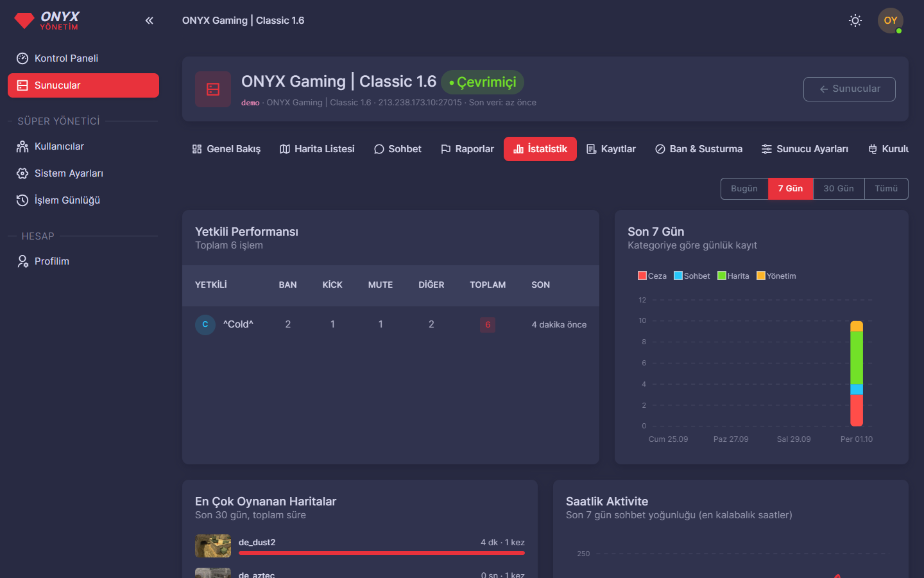Collapse the sidebar with double chevron
This screenshot has height=578, width=924.
click(x=150, y=21)
